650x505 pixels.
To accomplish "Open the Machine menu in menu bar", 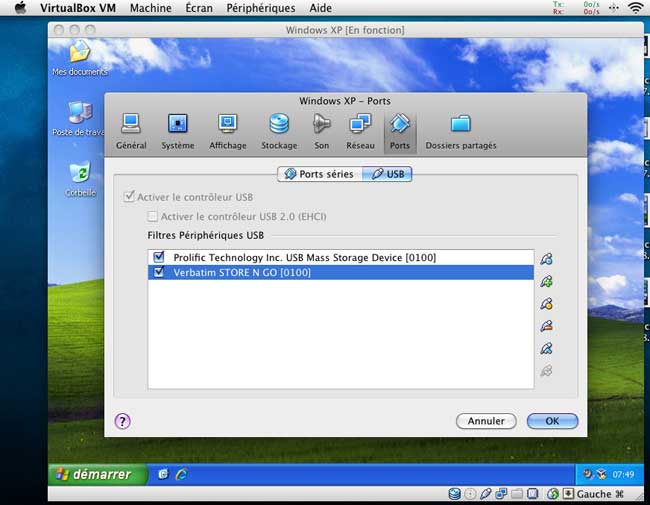I will (x=151, y=8).
